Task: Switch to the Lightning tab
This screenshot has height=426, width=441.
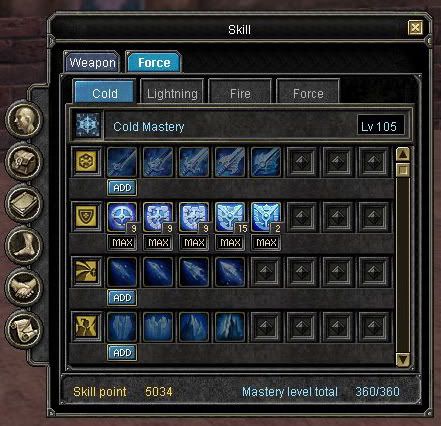Action: 172,94
